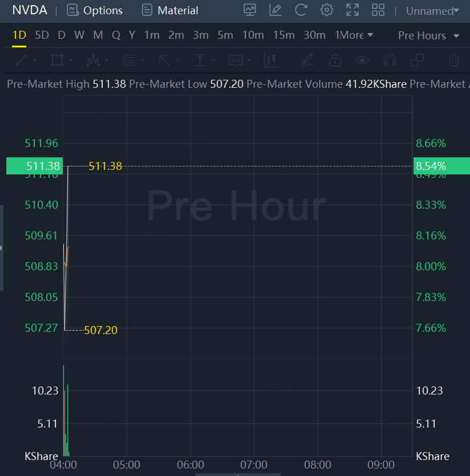
Task: Open the drawing edit pencil icon
Action: point(275,10)
